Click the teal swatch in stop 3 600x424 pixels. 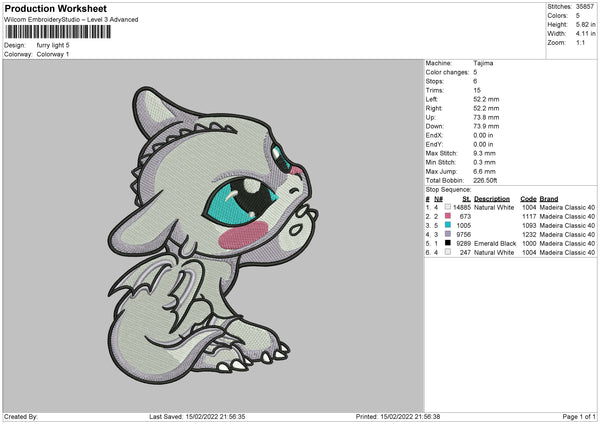pos(448,225)
